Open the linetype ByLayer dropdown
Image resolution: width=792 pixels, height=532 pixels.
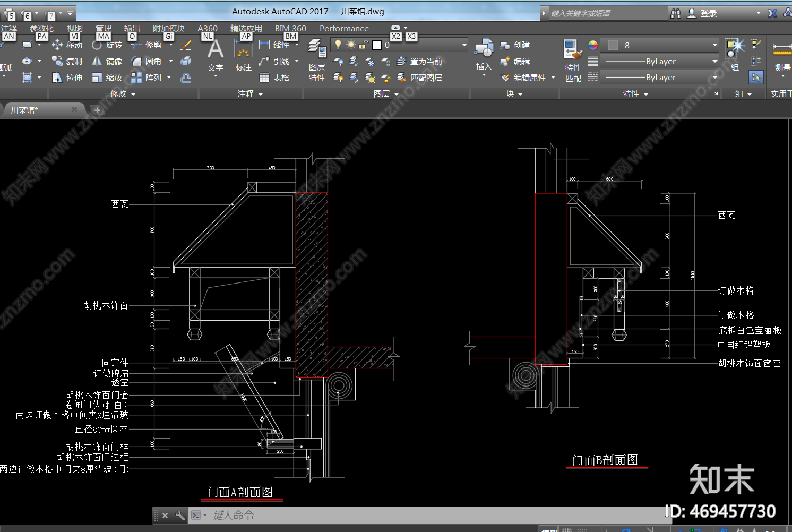pos(660,78)
